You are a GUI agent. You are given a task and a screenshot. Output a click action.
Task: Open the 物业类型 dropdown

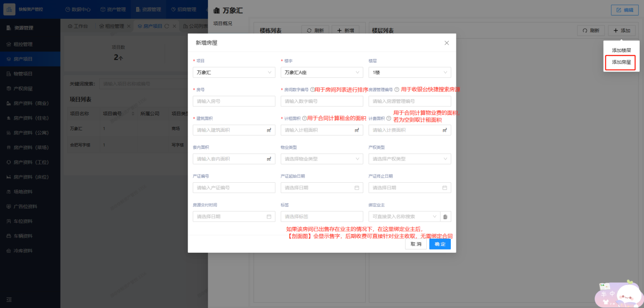(x=322, y=159)
